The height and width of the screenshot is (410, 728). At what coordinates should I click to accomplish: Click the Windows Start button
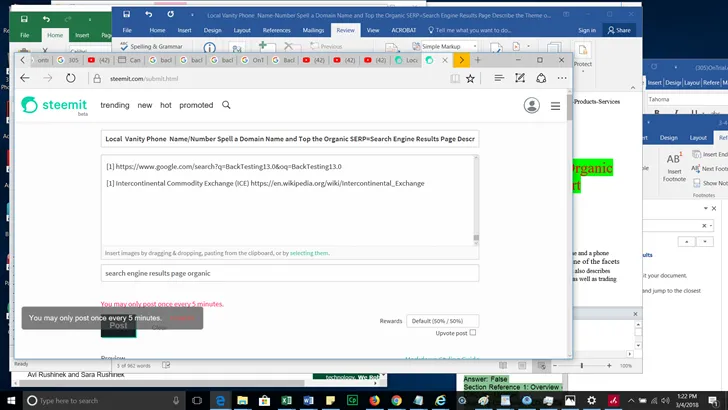(x=11, y=400)
